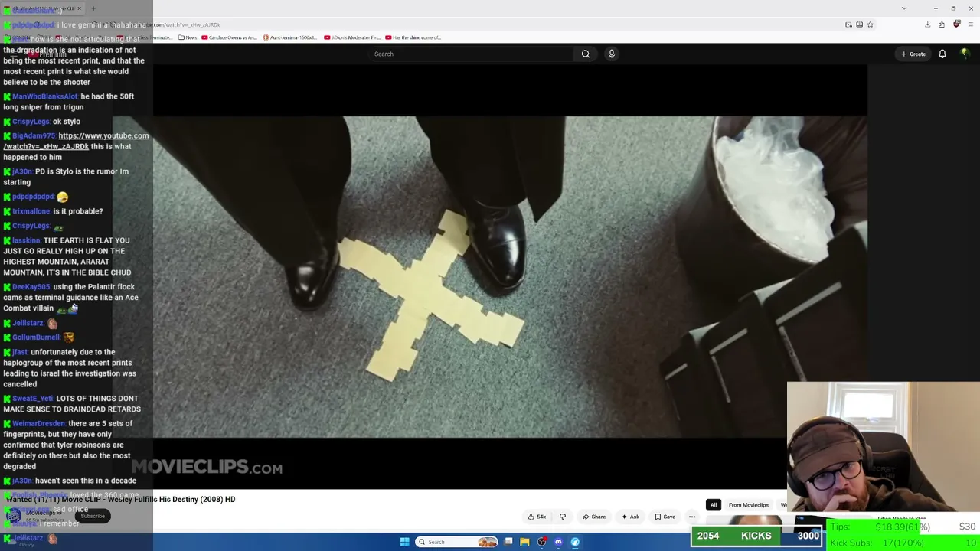Share the Wanted movie clip

[x=594, y=517]
